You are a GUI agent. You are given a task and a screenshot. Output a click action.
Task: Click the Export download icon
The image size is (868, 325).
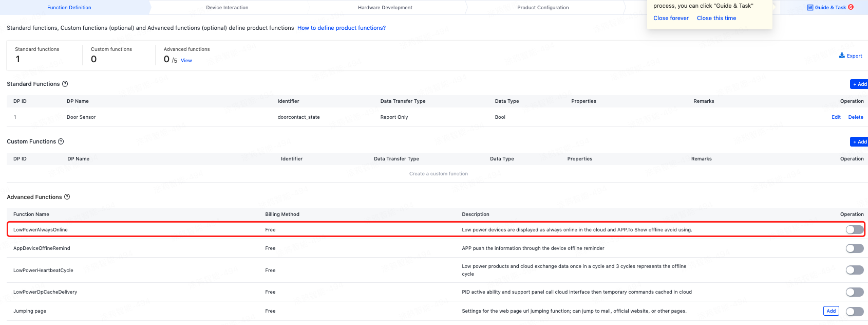coord(842,56)
